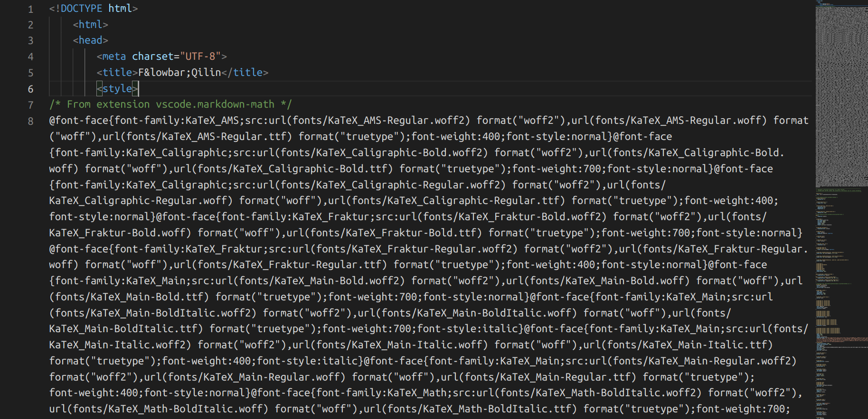Click the opening title tag name

(x=117, y=73)
